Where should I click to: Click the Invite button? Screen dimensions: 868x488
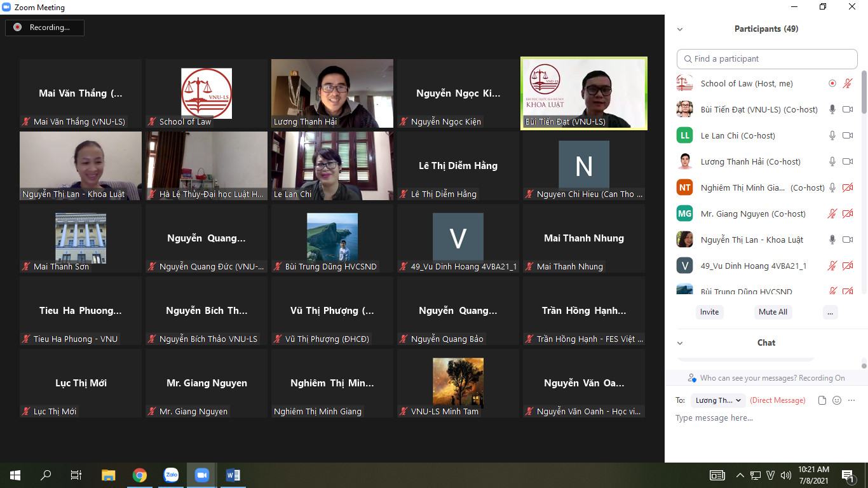[709, 312]
